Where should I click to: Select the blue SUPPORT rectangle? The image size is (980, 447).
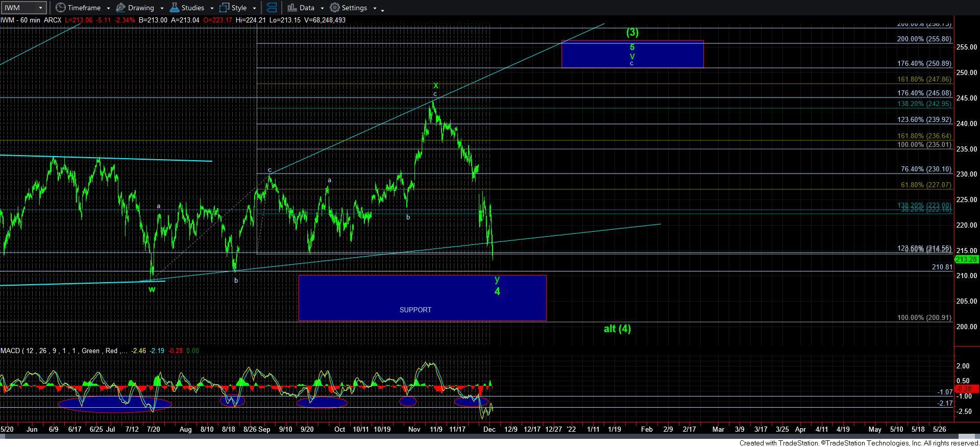pos(422,297)
